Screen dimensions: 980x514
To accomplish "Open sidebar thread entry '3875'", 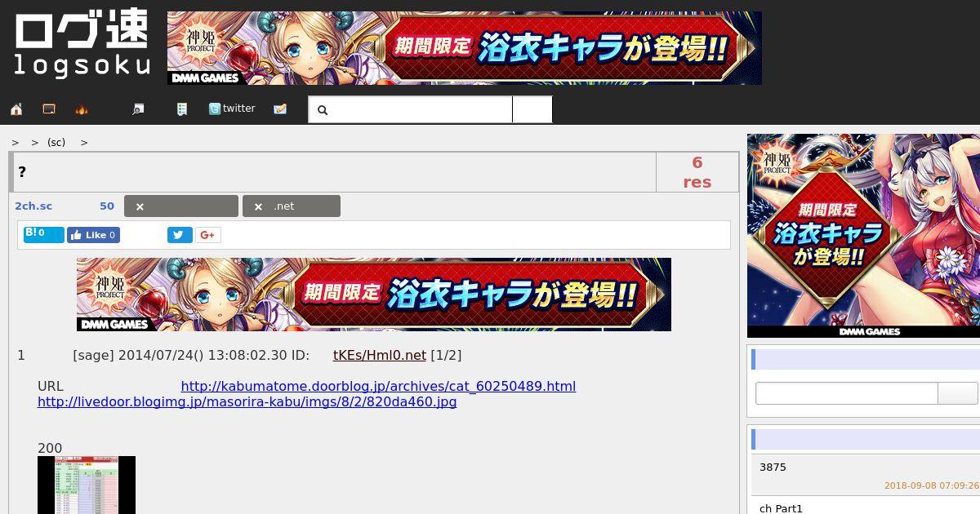I will [773, 467].
